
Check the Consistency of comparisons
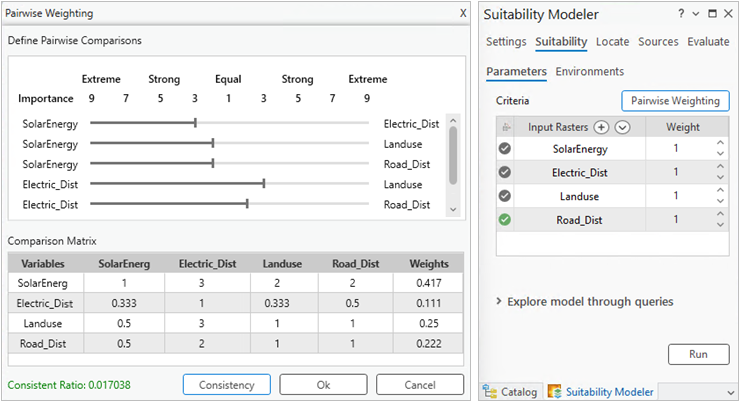(227, 385)
